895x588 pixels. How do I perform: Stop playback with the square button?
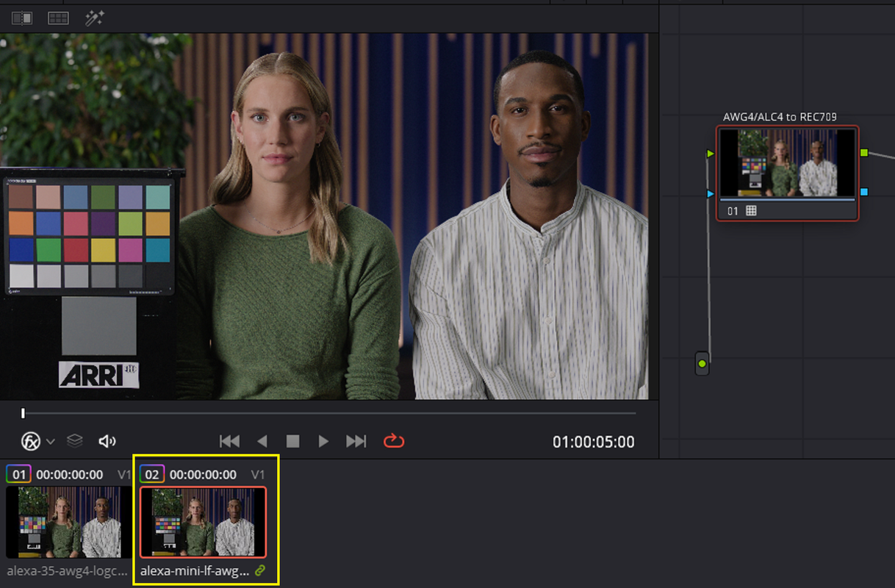point(292,441)
